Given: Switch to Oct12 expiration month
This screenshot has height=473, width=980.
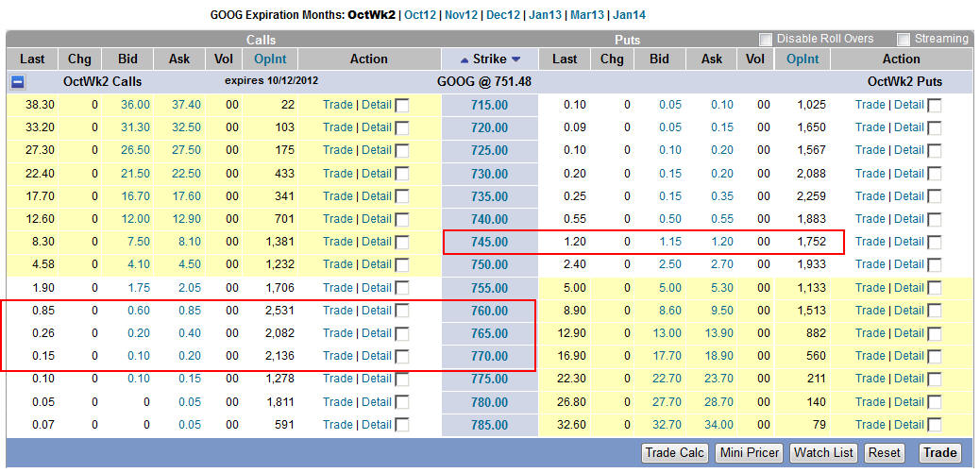Looking at the screenshot, I should 419,15.
